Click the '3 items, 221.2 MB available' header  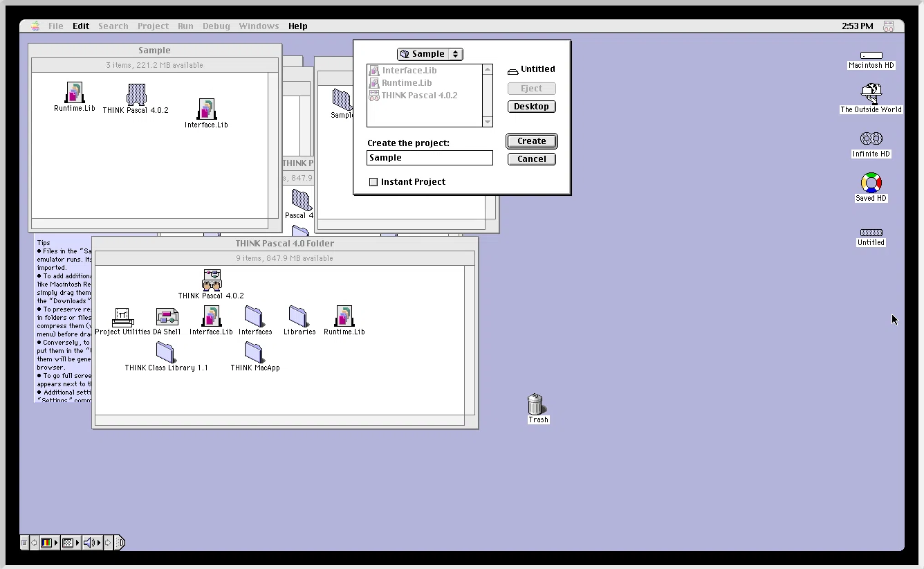(x=154, y=65)
